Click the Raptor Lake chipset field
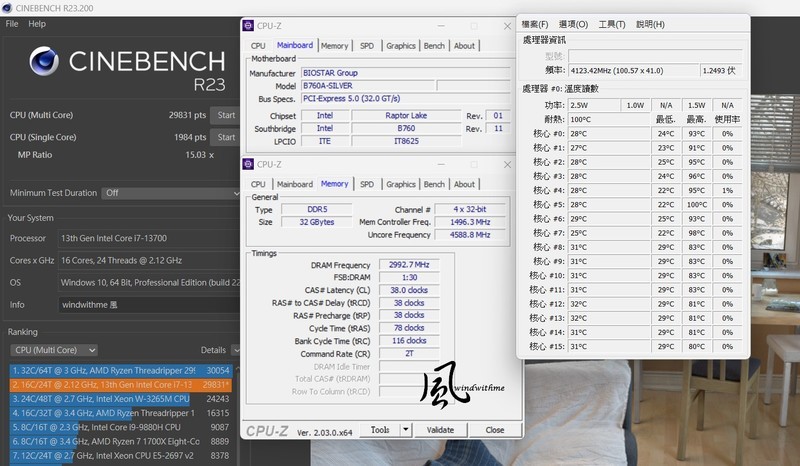800x466 pixels. 406,115
